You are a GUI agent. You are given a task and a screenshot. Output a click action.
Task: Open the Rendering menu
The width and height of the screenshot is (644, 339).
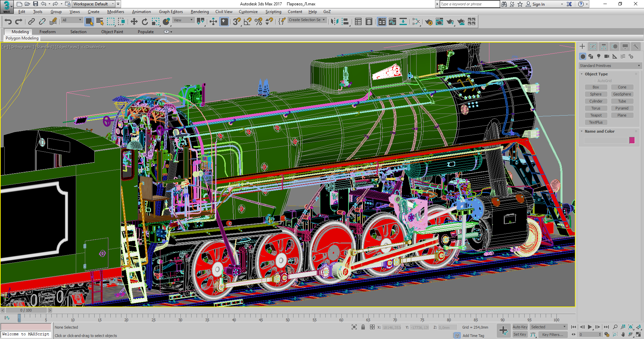[x=200, y=12]
